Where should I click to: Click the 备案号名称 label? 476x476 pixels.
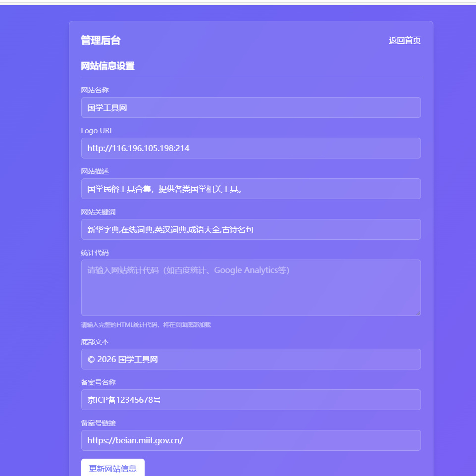(x=98, y=382)
